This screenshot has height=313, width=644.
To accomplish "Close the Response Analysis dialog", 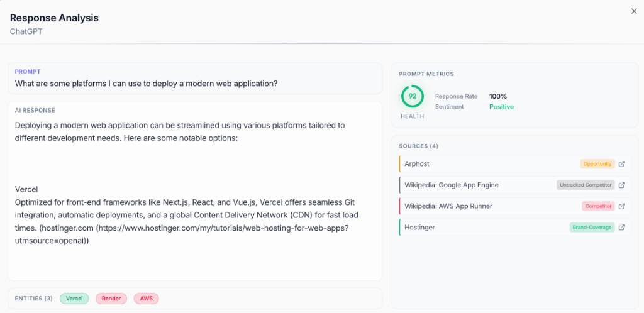I will (x=633, y=11).
